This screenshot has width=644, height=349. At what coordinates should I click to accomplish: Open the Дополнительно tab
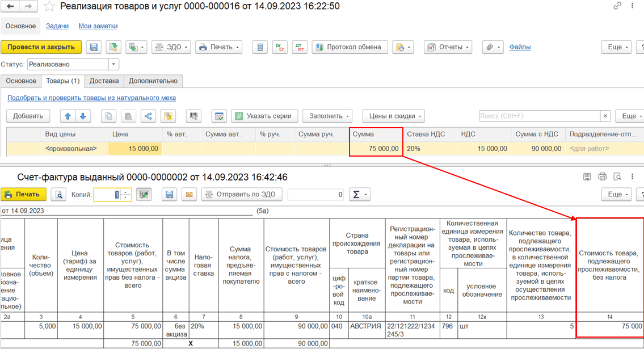point(153,81)
